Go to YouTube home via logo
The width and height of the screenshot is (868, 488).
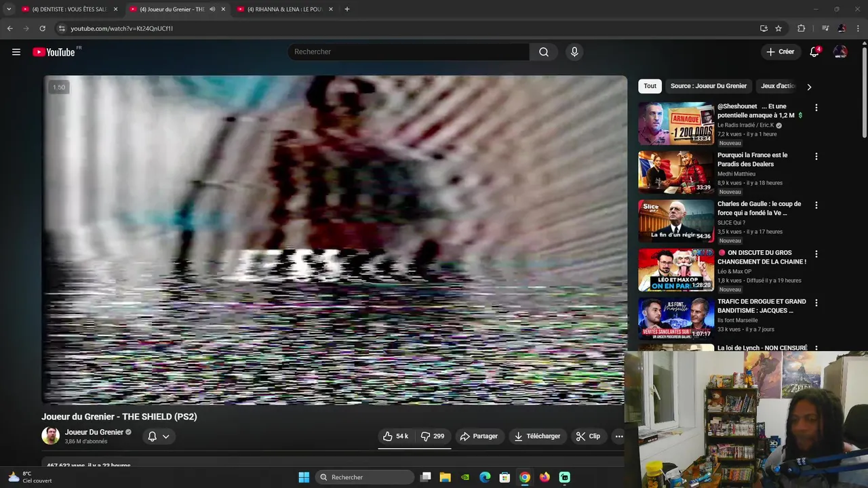pos(54,52)
